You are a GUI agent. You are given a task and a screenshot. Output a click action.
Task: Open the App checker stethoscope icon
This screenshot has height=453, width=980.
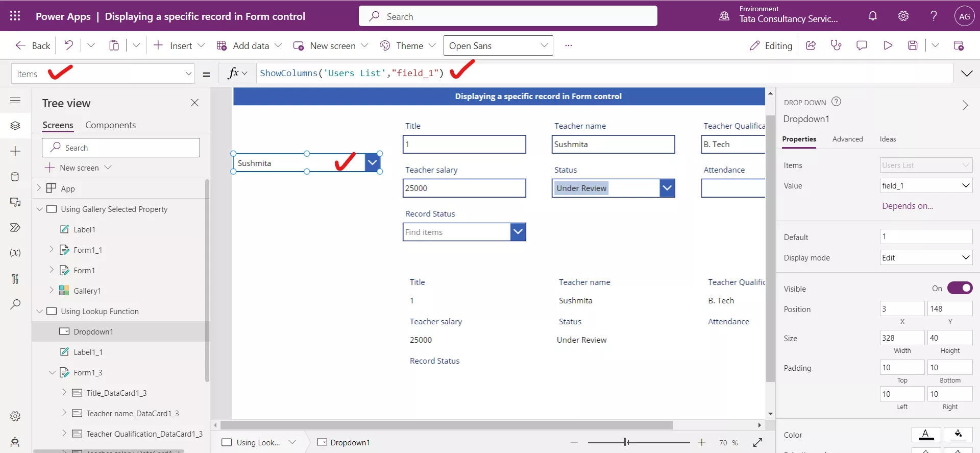836,45
